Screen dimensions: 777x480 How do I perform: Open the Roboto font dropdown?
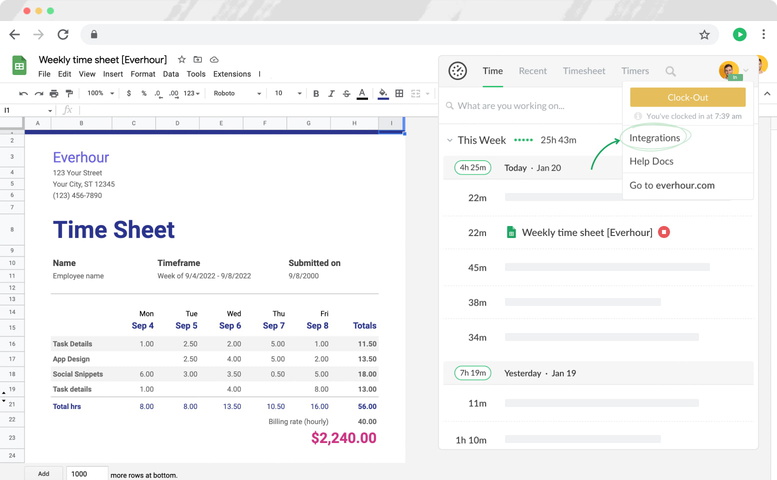pos(237,93)
